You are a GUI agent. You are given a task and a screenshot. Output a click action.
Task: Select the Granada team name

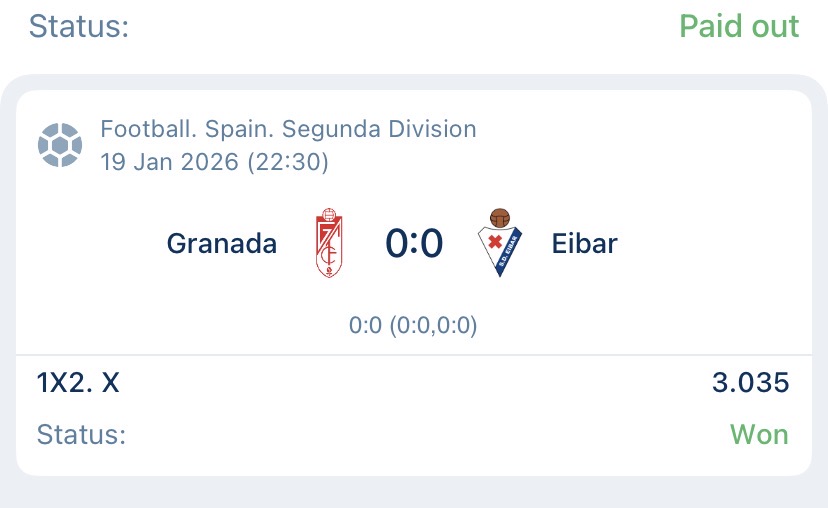222,243
